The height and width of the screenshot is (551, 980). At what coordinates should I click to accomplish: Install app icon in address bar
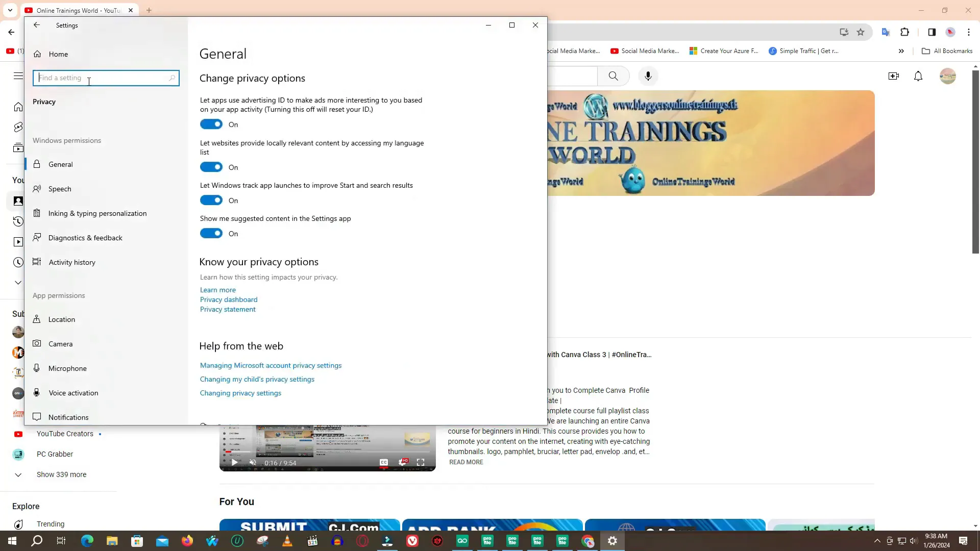pyautogui.click(x=844, y=32)
